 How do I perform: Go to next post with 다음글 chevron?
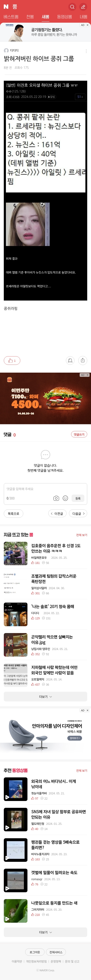point(78,513)
